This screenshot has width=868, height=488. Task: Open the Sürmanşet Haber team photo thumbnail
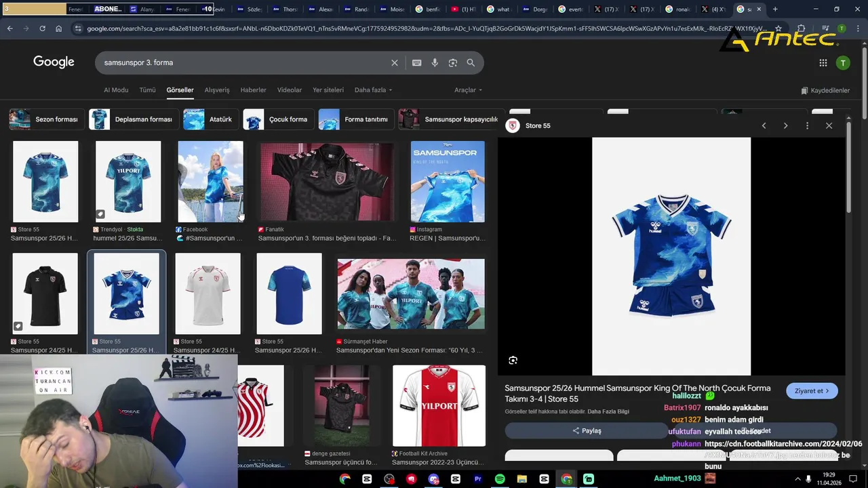411,294
